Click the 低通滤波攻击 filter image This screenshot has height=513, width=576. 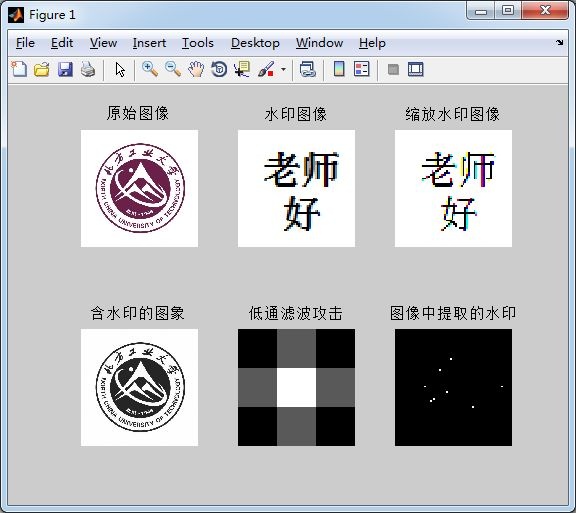point(296,387)
